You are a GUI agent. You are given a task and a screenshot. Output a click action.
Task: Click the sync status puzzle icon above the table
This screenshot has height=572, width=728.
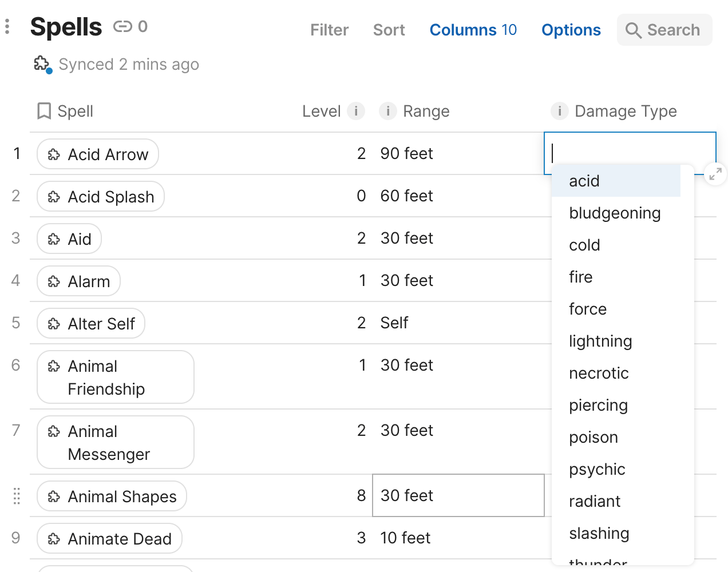pyautogui.click(x=41, y=64)
